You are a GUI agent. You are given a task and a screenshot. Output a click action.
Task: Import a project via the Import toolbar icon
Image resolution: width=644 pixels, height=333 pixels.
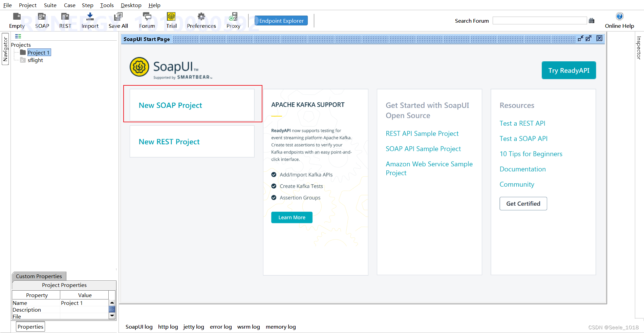pos(89,20)
